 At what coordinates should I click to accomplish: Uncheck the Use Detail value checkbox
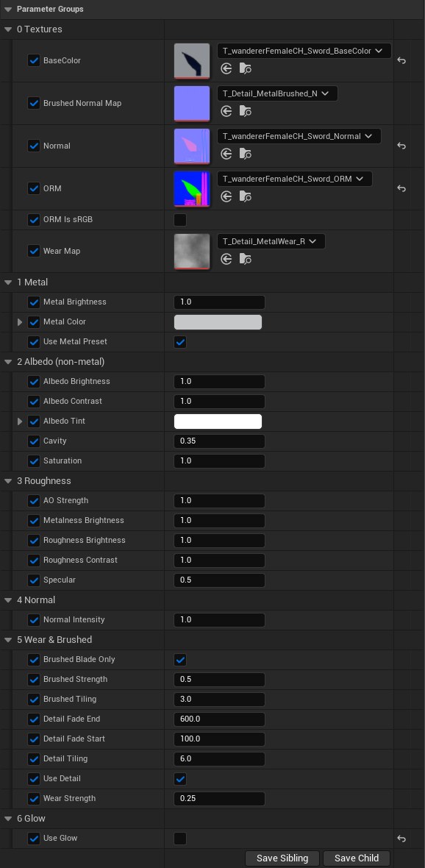180,779
